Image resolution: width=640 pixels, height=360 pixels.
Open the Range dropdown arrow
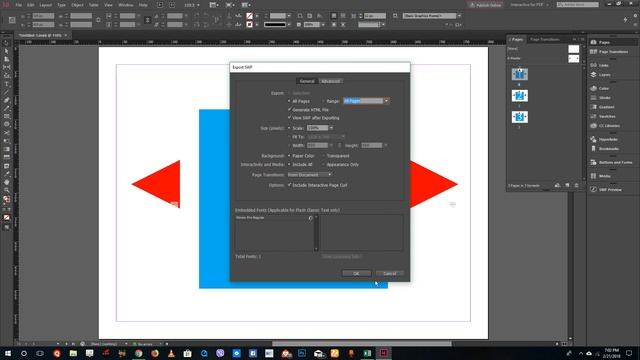pos(386,101)
